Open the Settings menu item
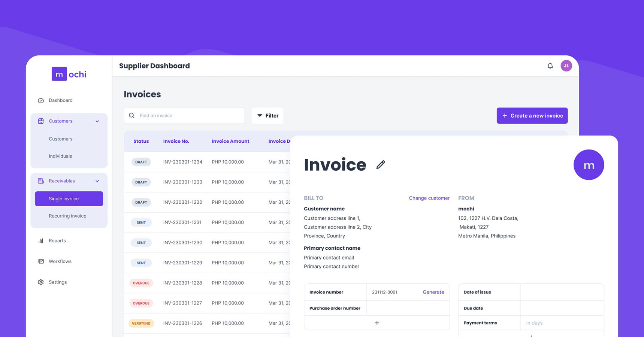 point(58,282)
